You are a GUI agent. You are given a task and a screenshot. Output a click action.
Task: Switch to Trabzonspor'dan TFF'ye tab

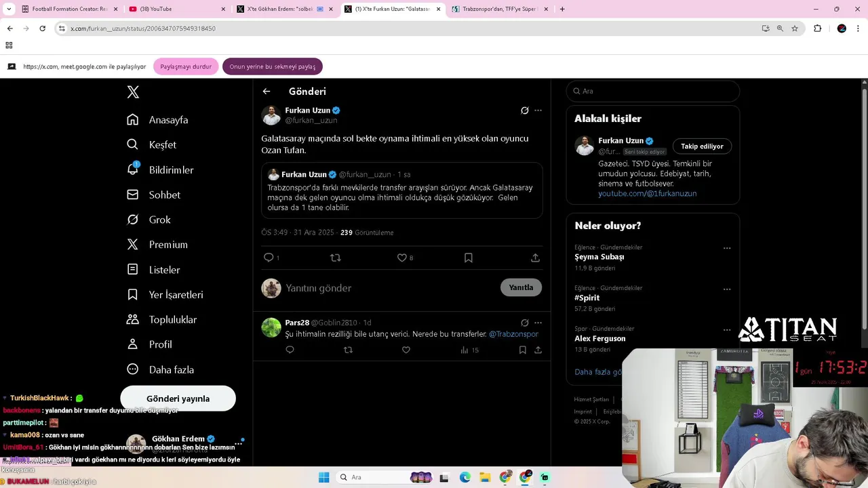click(x=500, y=9)
